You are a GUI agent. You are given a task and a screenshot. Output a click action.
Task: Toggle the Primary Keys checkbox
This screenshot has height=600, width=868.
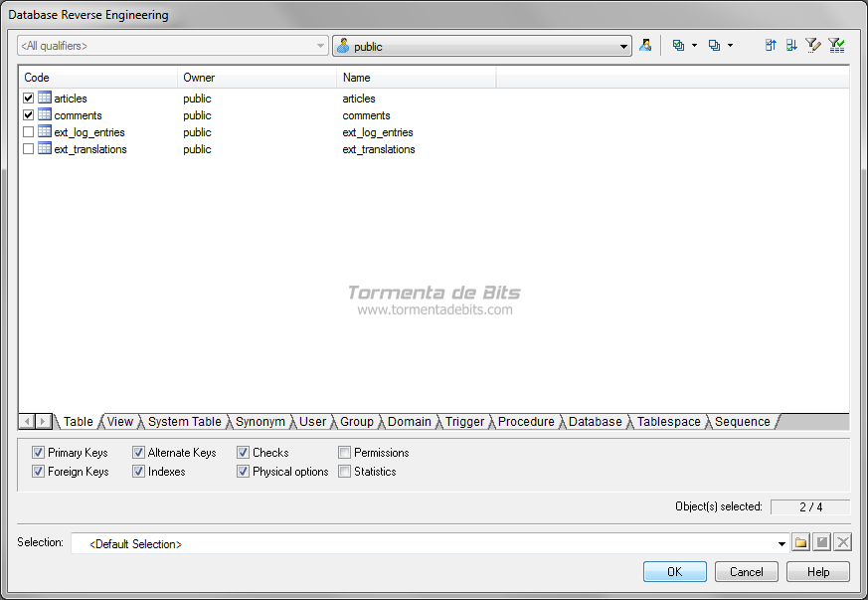click(x=38, y=453)
